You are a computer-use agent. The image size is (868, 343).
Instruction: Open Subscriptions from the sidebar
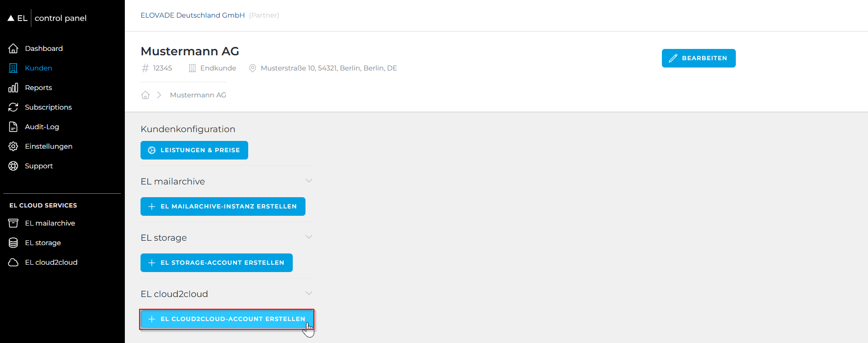click(x=48, y=107)
